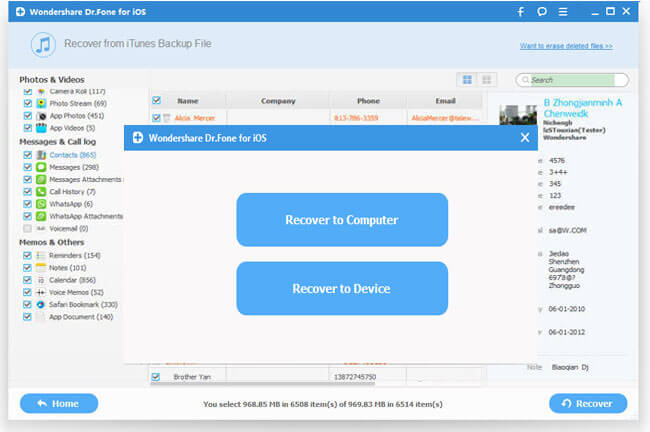650x432 pixels.
Task: Click the Search field
Action: [x=572, y=80]
